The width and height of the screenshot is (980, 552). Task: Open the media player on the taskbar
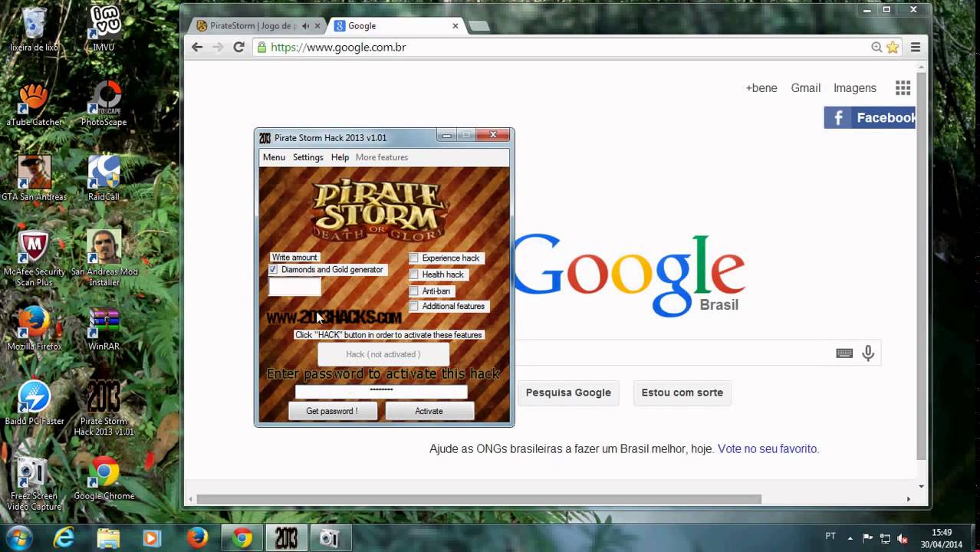pos(152,538)
